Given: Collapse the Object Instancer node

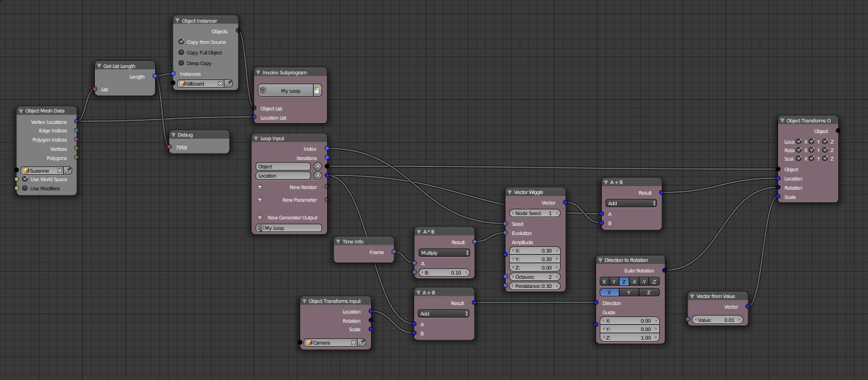Looking at the screenshot, I should pos(178,21).
